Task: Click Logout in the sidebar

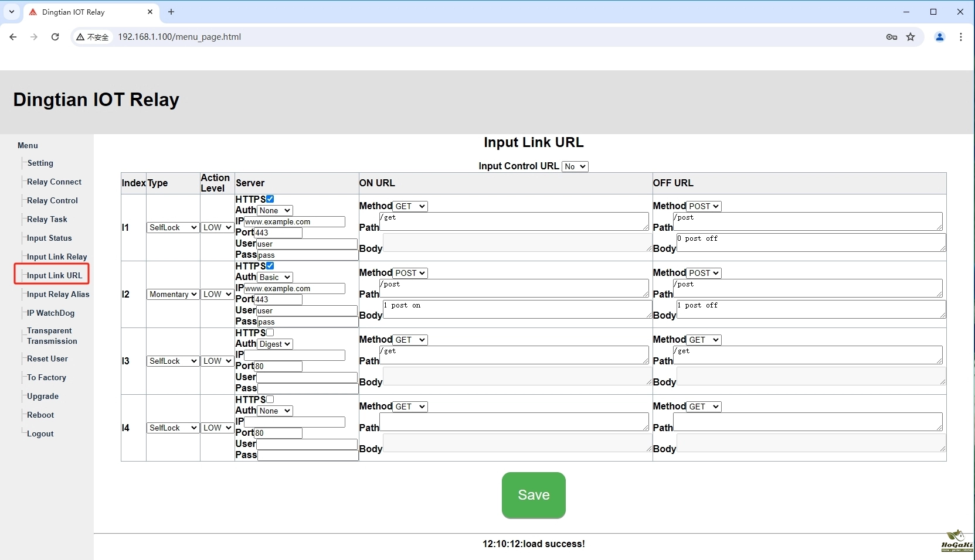Action: [40, 433]
